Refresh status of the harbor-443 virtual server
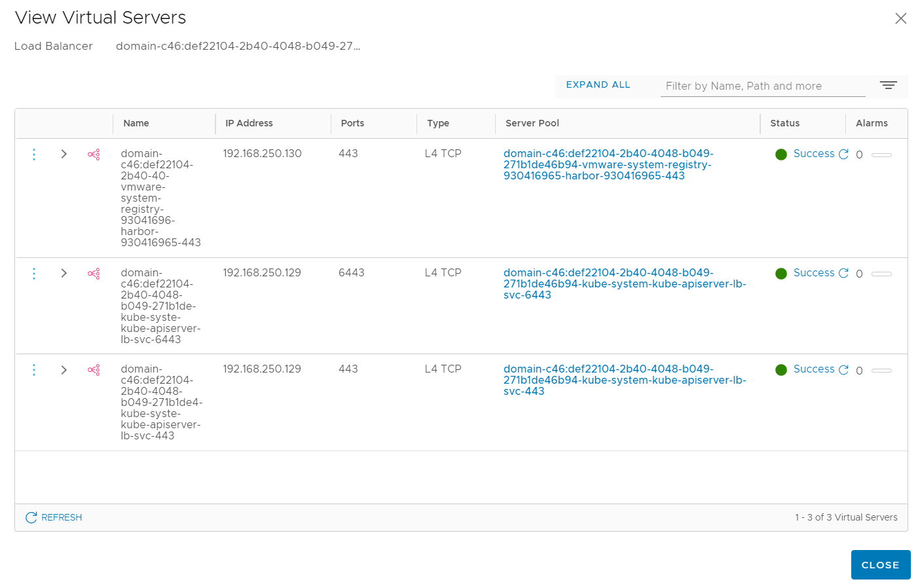The width and height of the screenshot is (920, 588). click(x=843, y=155)
